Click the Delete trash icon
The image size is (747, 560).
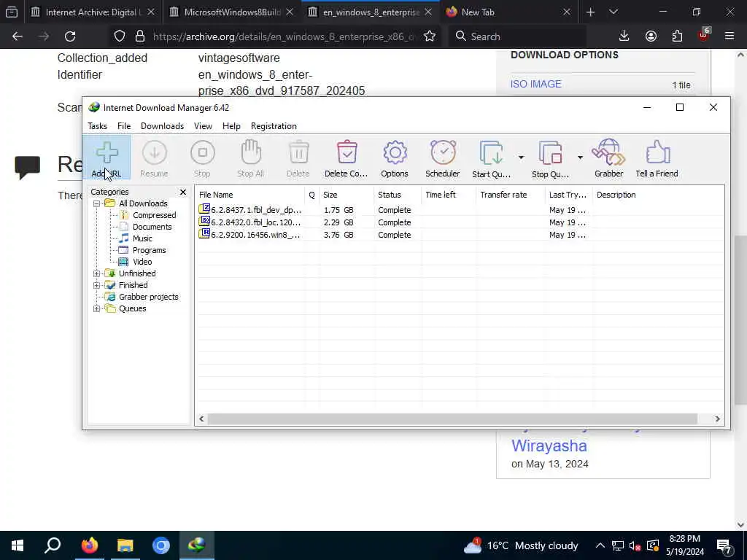pos(298,158)
